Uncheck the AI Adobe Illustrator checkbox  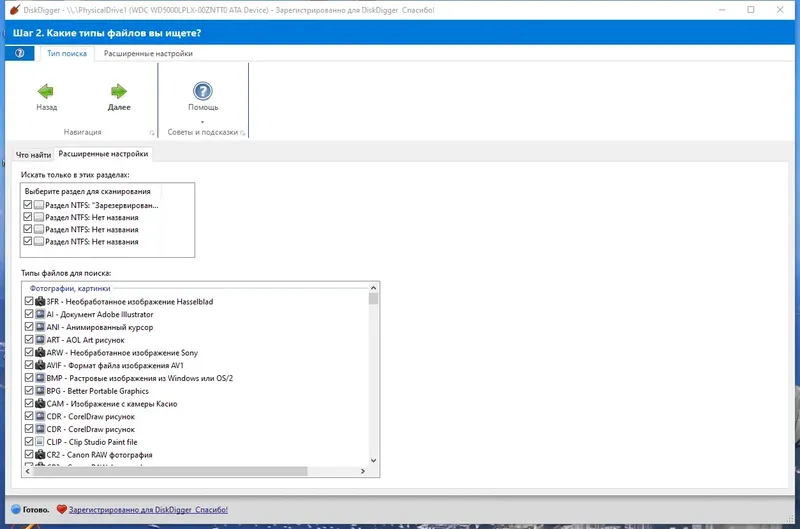29,314
